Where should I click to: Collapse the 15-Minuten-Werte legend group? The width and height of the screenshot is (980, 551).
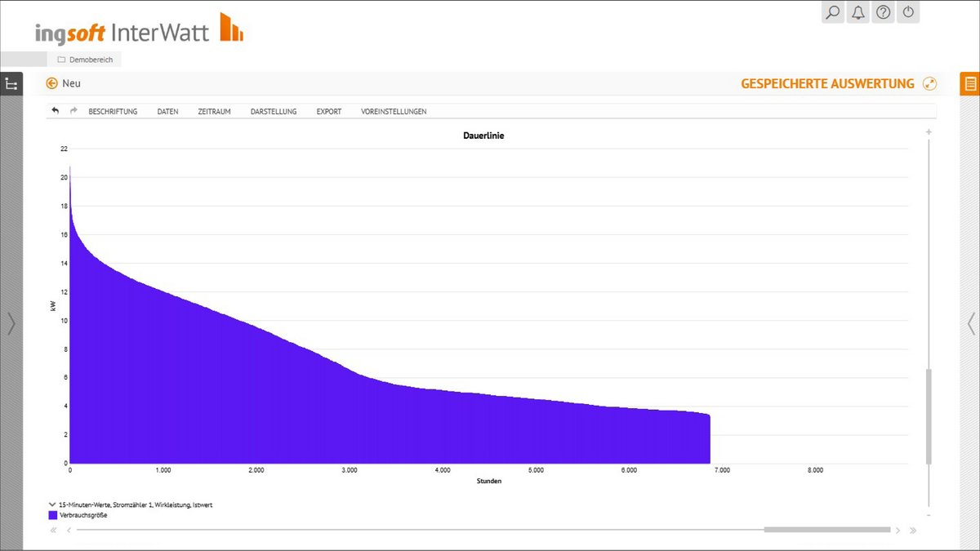pyautogui.click(x=53, y=505)
